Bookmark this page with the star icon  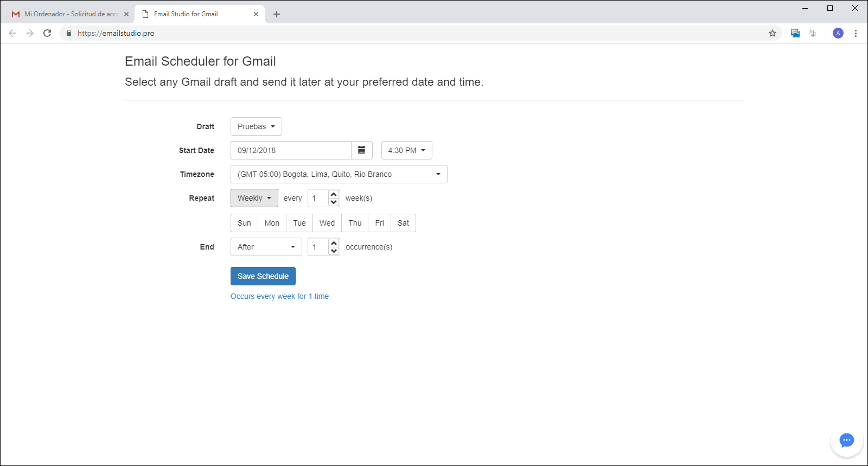click(773, 33)
